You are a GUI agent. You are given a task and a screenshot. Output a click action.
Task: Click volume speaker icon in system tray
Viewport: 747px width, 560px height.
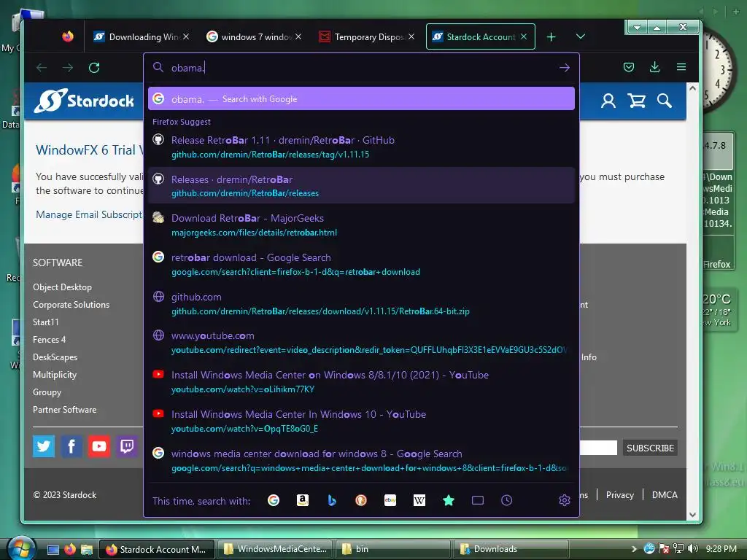tap(693, 548)
